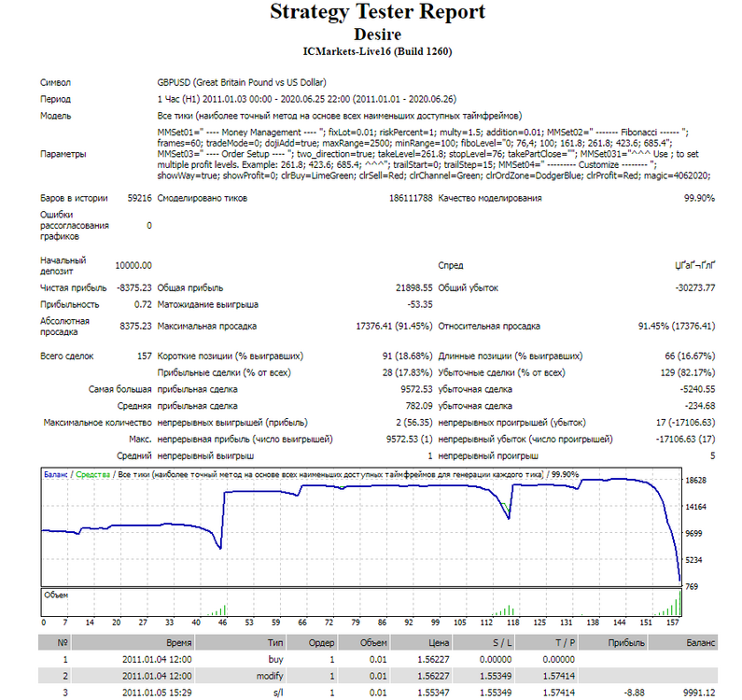Viewport: 742px width, 700px height.
Task: Click profit cell -8.88 in row 3
Action: tap(635, 693)
